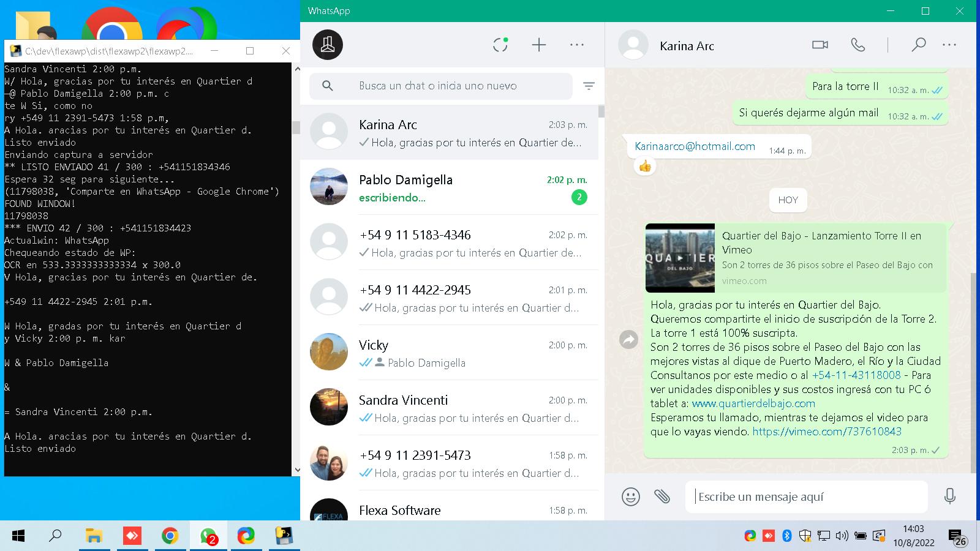This screenshot has height=551, width=980.
Task: Open the Windows Start menu
Action: click(18, 536)
